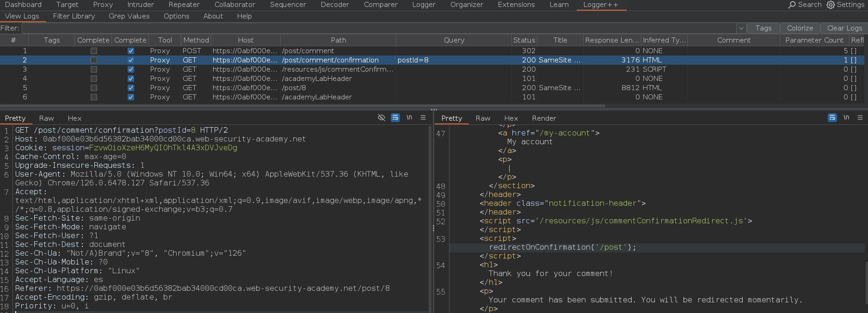This screenshot has width=868, height=313.
Task: Open the About sub-tab
Action: 213,16
